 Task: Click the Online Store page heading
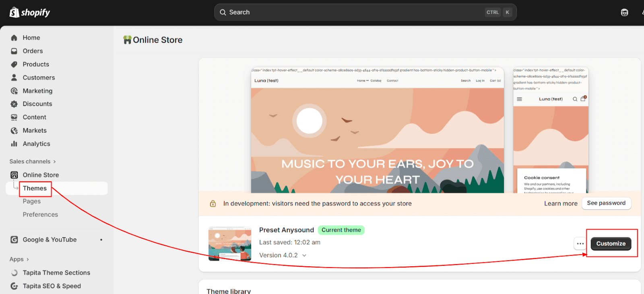[x=157, y=40]
